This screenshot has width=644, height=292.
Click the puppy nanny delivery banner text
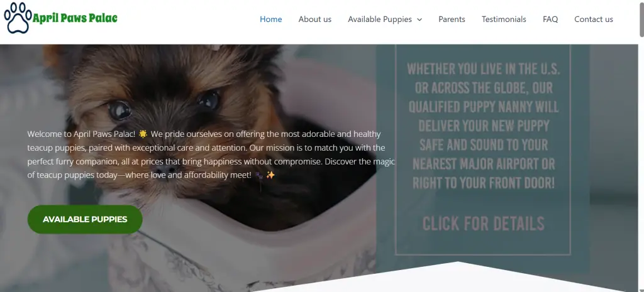tap(484, 126)
